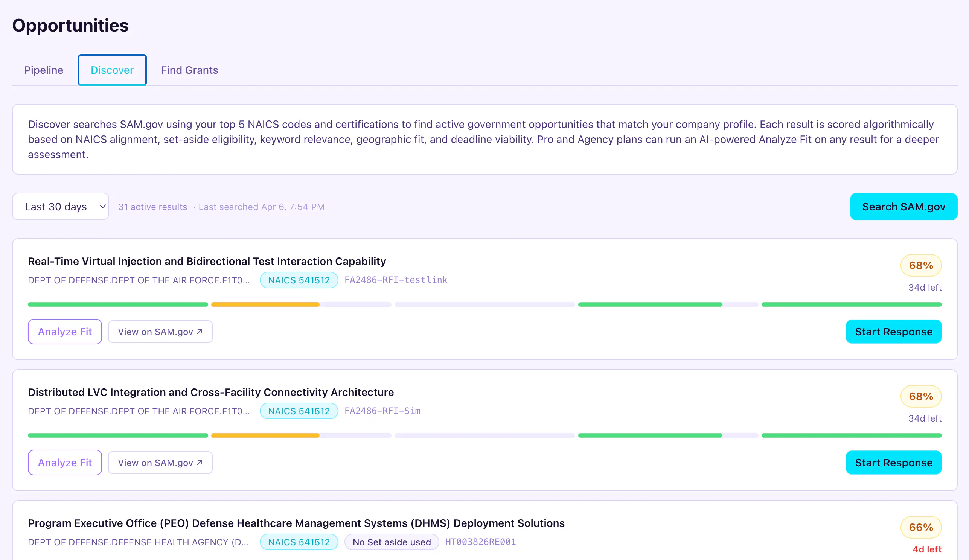View FA2486-RFI-Sim on SAM.gov
969x560 pixels.
click(160, 463)
